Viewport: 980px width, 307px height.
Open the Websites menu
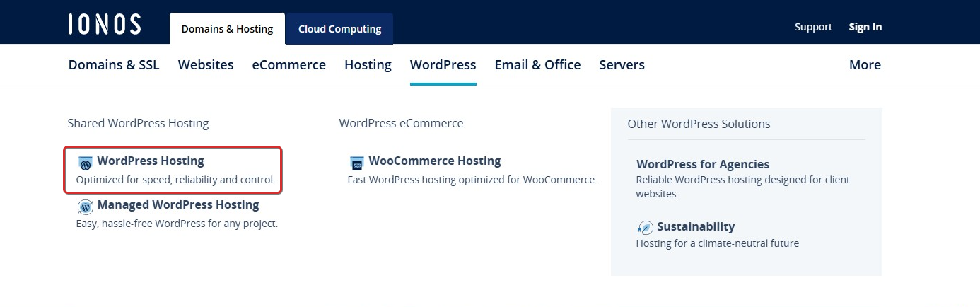point(206,64)
